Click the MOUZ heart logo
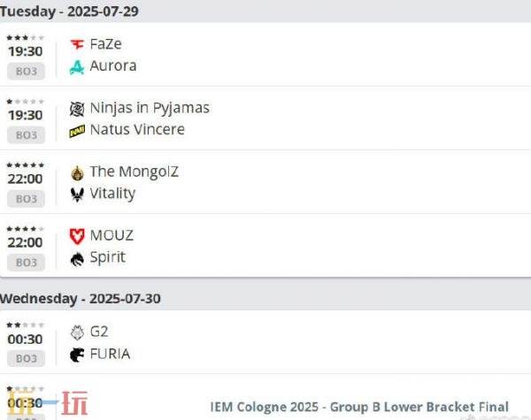531x420 pixels. click(77, 236)
